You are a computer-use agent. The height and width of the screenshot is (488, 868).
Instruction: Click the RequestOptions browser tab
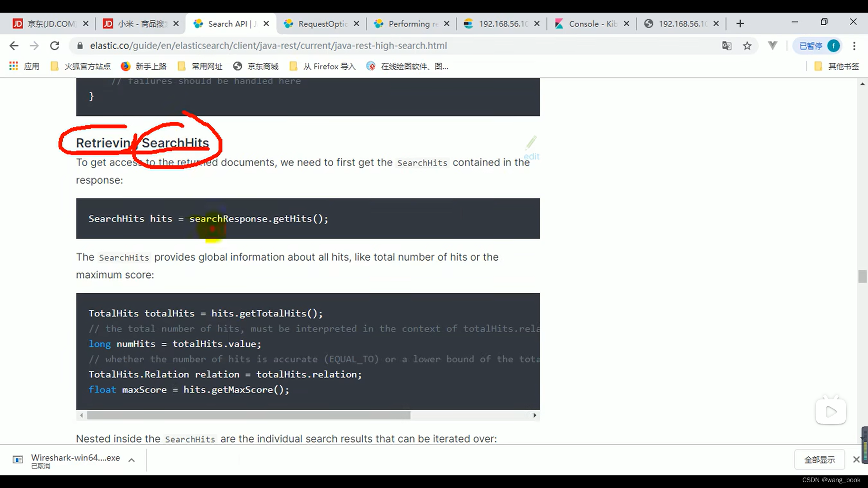[x=322, y=24]
